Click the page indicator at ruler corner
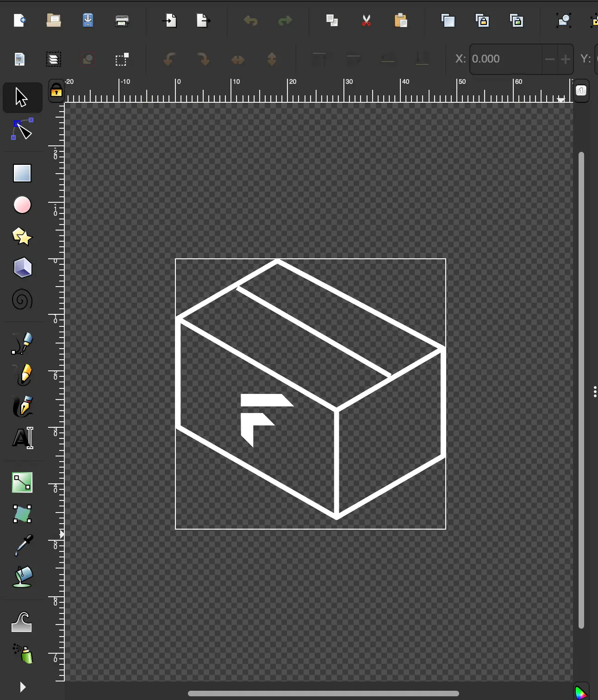The image size is (598, 700). point(581,91)
